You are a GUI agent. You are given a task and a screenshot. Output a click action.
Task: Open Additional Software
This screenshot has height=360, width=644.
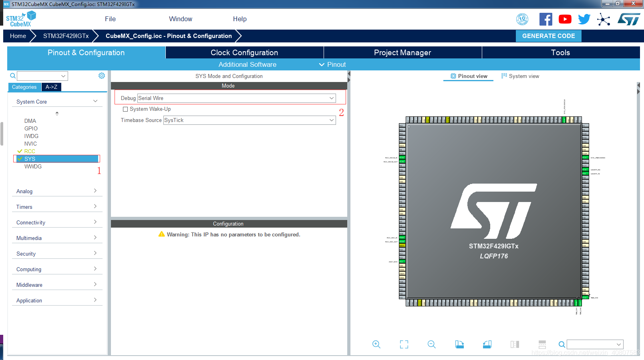[248, 64]
